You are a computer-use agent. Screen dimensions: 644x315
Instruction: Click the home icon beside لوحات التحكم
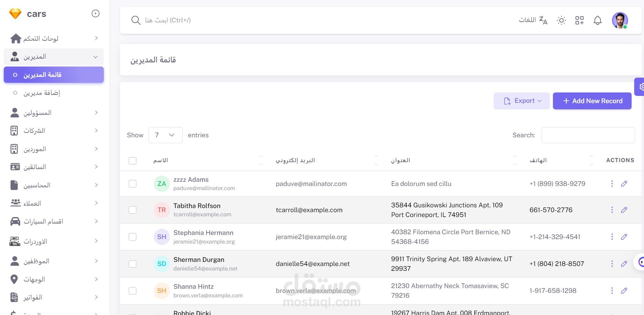pos(16,38)
